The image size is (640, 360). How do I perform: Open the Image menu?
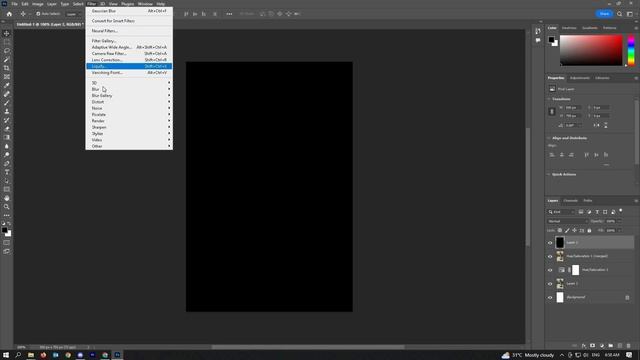point(38,4)
